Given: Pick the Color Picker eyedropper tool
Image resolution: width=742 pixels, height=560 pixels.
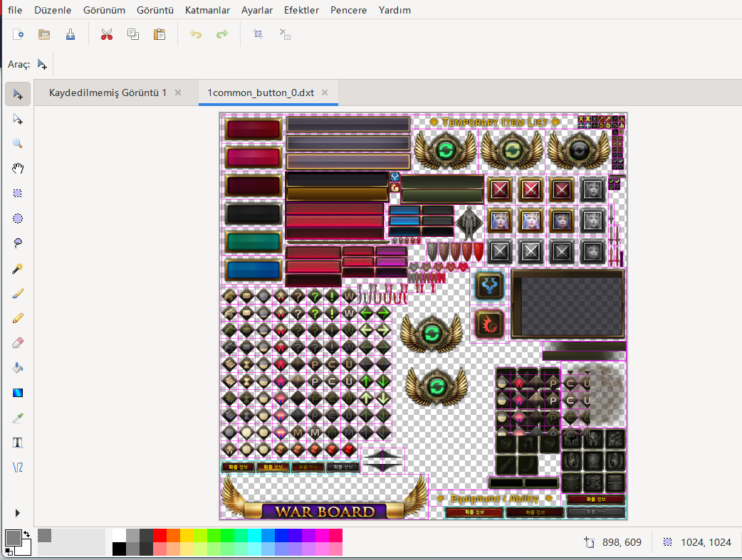Looking at the screenshot, I should [x=18, y=418].
